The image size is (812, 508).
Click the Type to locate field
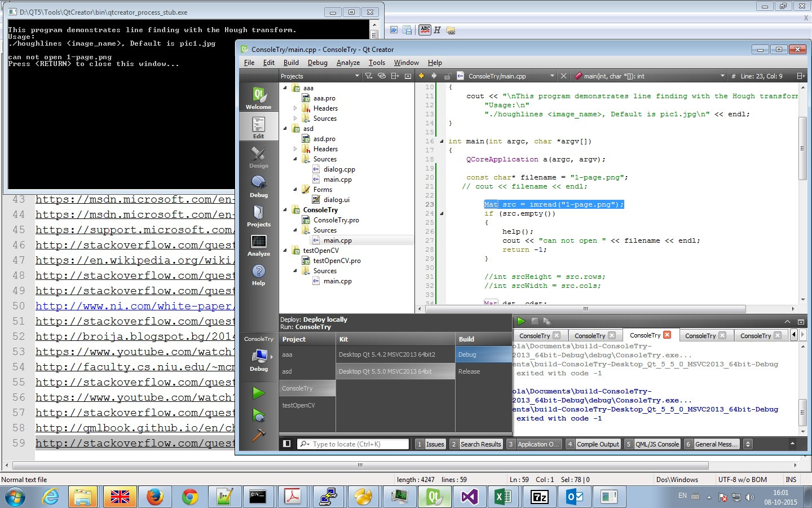point(353,444)
